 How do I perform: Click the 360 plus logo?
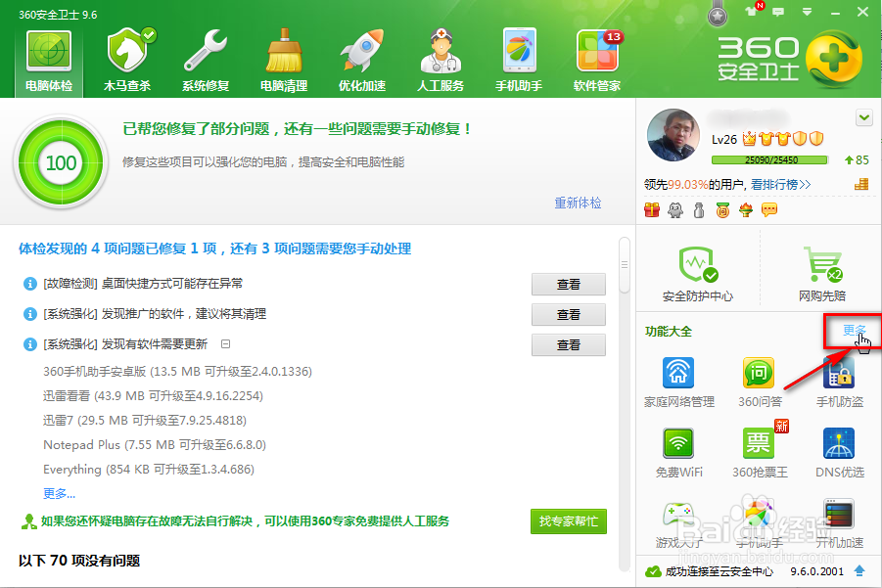tap(834, 59)
